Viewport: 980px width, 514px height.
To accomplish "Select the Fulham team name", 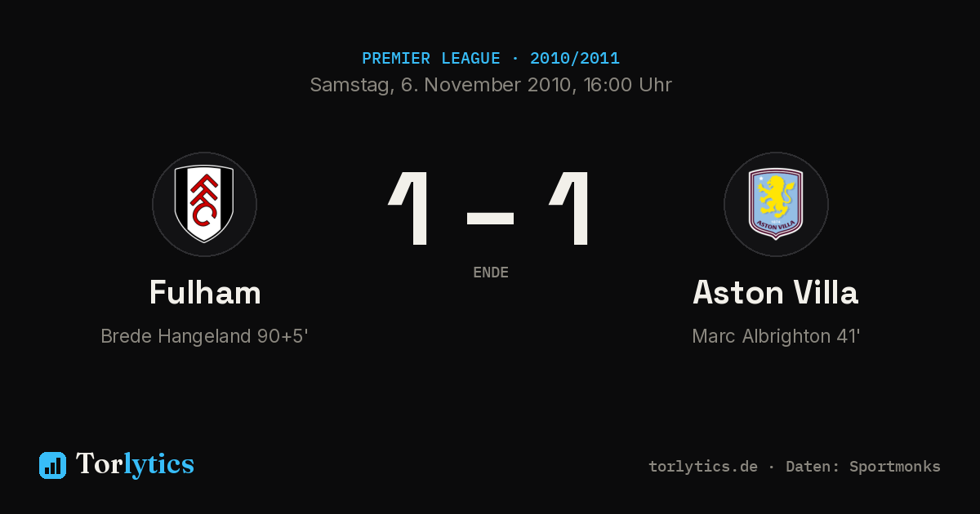I will pyautogui.click(x=205, y=292).
